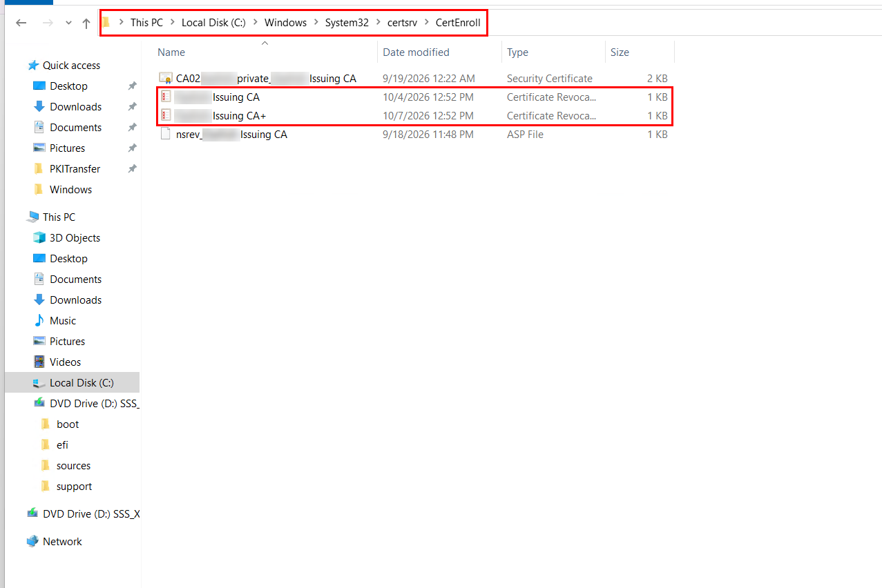The image size is (882, 588).
Task: Open sources folder on DVD drive
Action: coord(73,466)
